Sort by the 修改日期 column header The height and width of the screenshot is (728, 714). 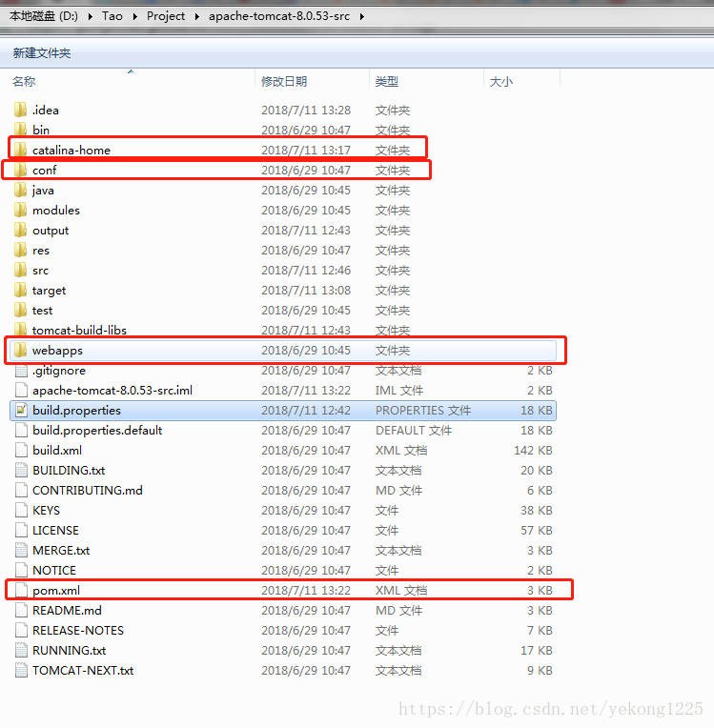[284, 81]
